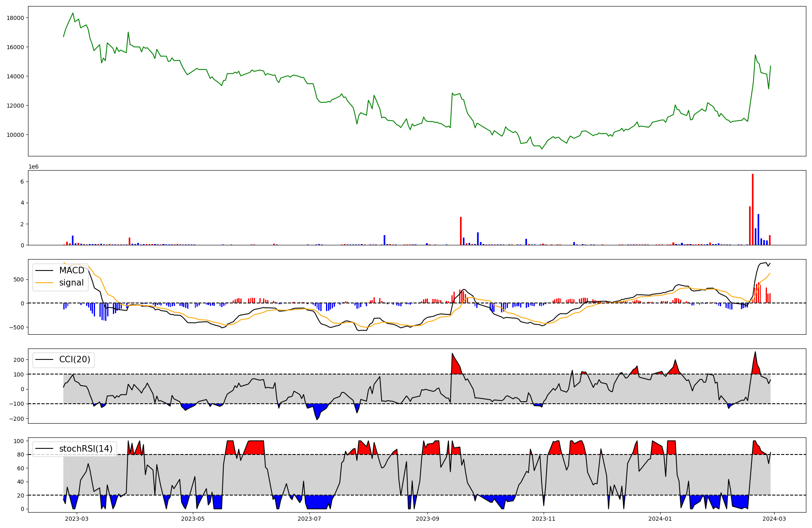Click the 2024-03 x-axis date label
812x528 pixels.
[x=775, y=519]
